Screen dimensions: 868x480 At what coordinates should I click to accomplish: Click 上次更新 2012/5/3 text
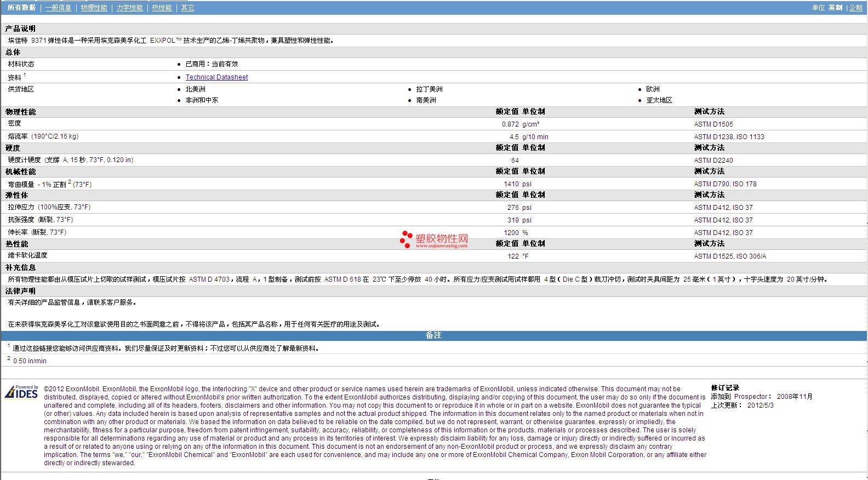point(742,405)
